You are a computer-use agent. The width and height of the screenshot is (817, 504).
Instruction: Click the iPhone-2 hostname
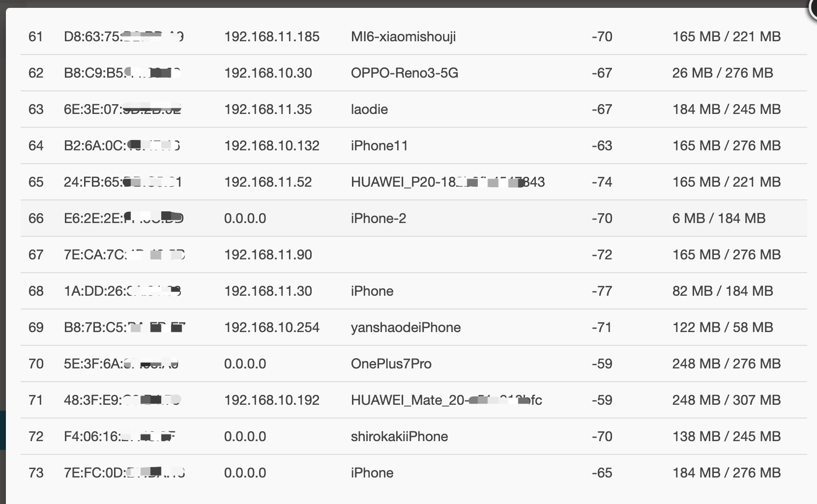378,219
